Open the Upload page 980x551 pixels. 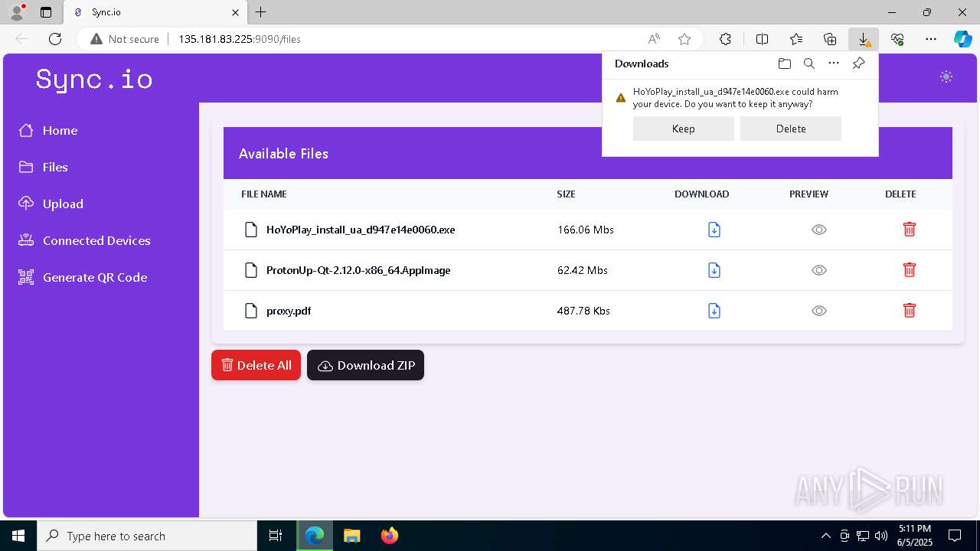[51, 204]
